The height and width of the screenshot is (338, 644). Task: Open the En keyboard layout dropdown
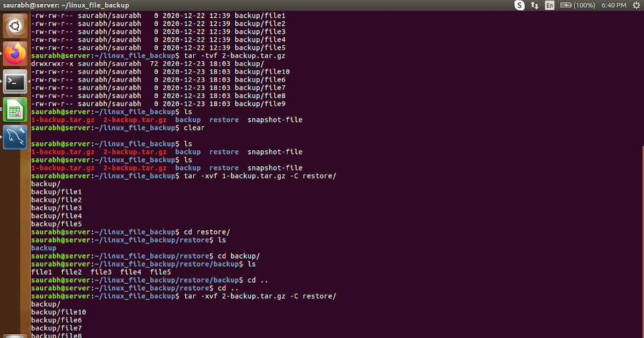pos(548,5)
